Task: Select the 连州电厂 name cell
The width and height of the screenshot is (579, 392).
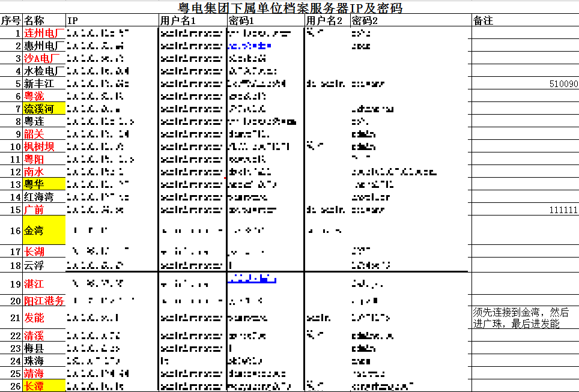Action: click(44, 33)
